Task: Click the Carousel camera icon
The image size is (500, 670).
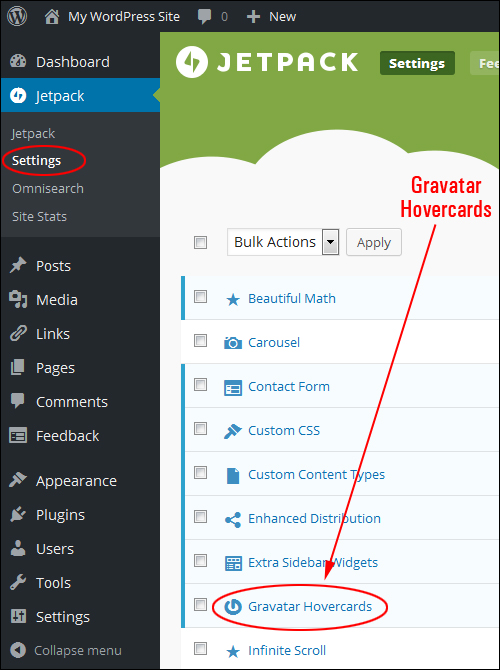Action: (233, 343)
